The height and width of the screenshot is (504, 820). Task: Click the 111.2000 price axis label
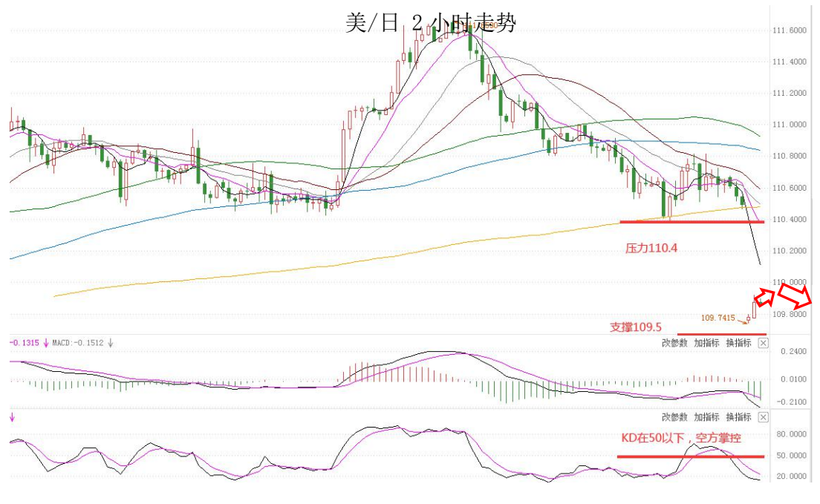tap(789, 93)
